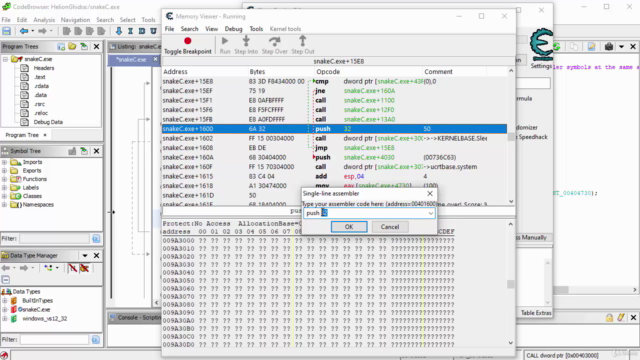Open Memory Viewer Tools menu
This screenshot has height=360, width=640.
(x=256, y=29)
